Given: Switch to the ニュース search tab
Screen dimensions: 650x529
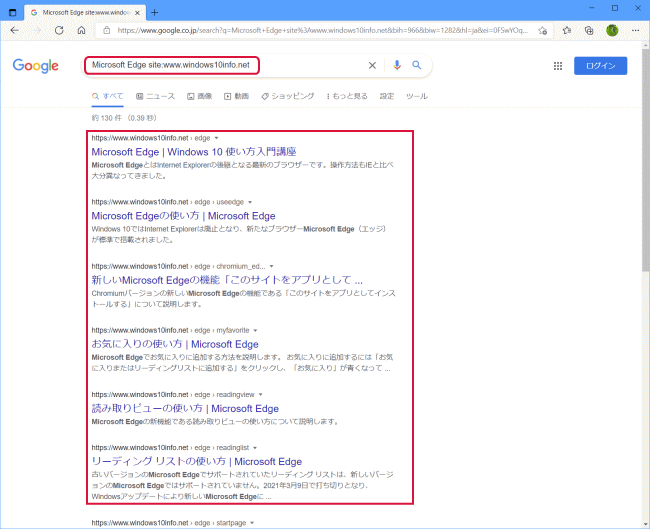Looking at the screenshot, I should (x=155, y=96).
